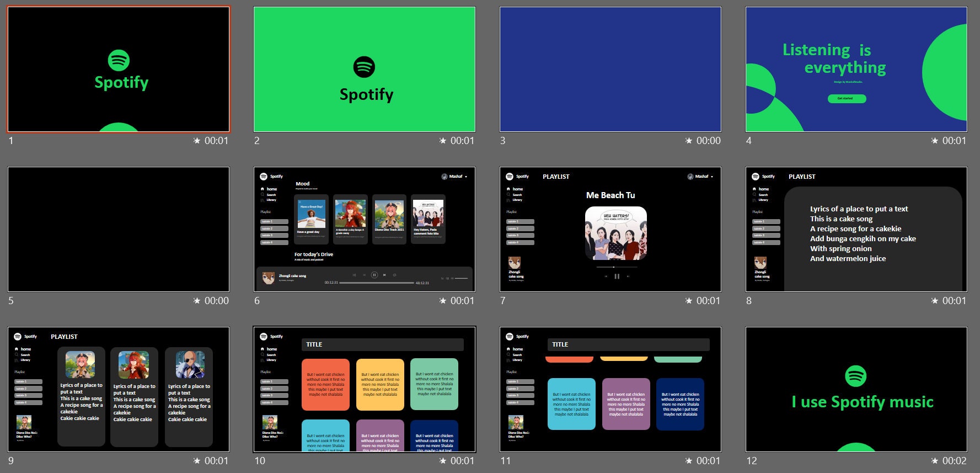Click the transition star icon under slide 2
This screenshot has height=473, width=980.
(443, 141)
